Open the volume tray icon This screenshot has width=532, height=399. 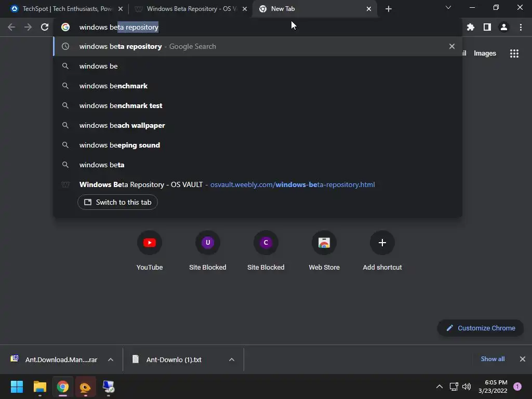[x=467, y=387]
